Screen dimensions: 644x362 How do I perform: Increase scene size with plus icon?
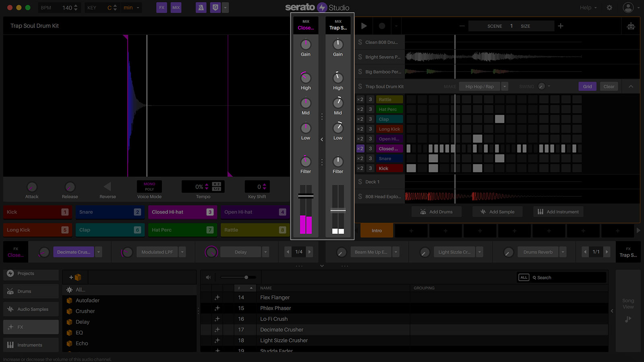click(x=561, y=26)
